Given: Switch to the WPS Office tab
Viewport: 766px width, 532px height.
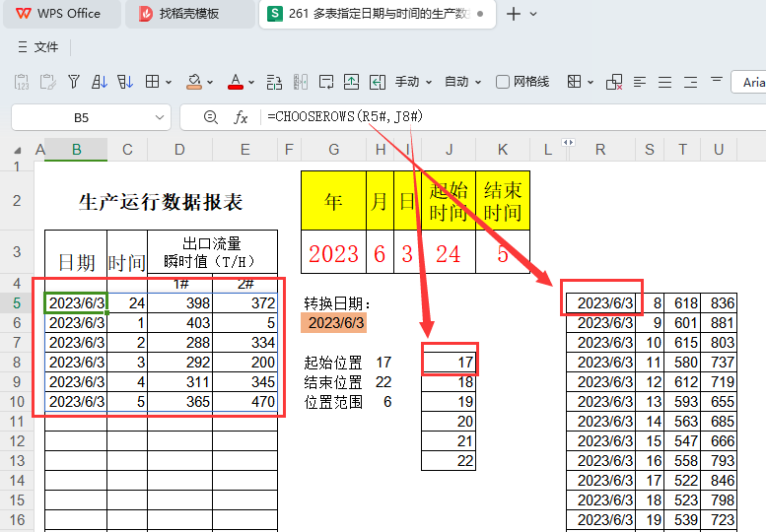Looking at the screenshot, I should coord(61,14).
